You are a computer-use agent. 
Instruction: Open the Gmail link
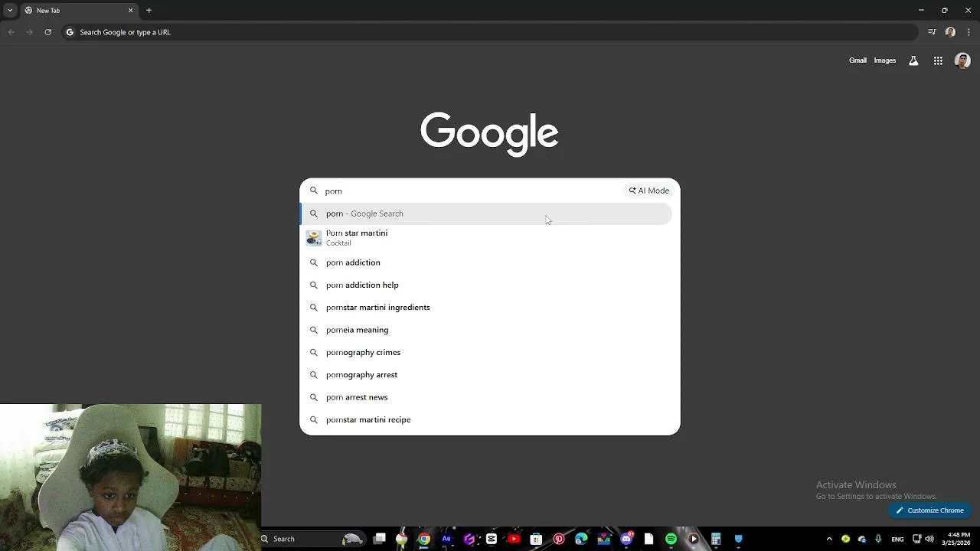[857, 60]
